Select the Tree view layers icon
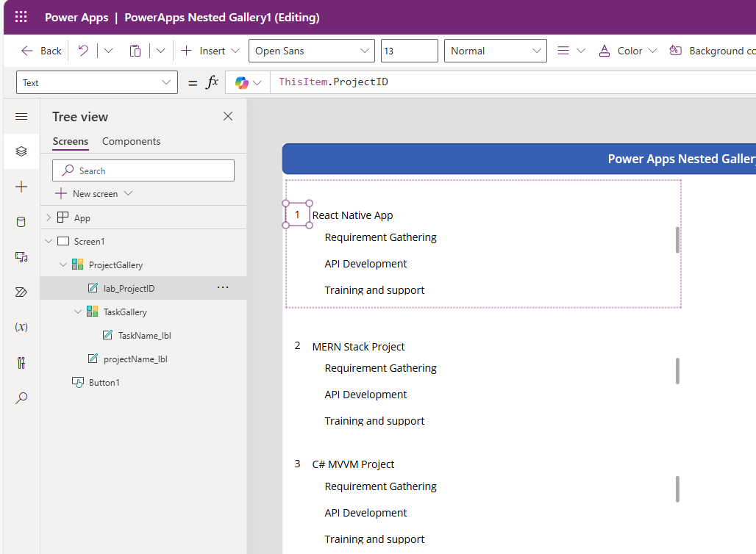The width and height of the screenshot is (756, 554). pos(21,151)
